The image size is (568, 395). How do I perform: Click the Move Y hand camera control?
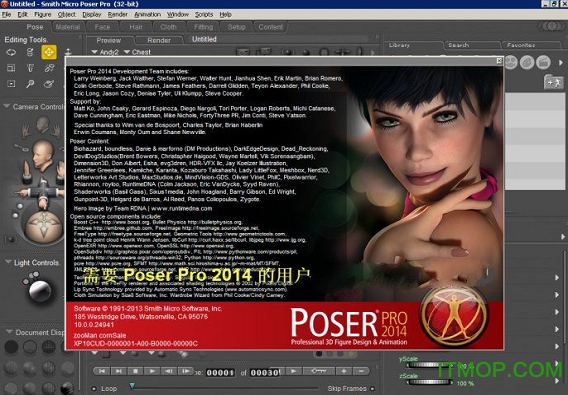(26, 172)
